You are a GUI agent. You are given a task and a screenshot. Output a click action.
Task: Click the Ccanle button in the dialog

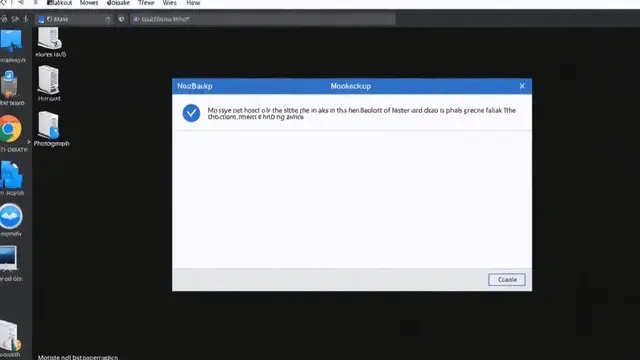pos(507,280)
